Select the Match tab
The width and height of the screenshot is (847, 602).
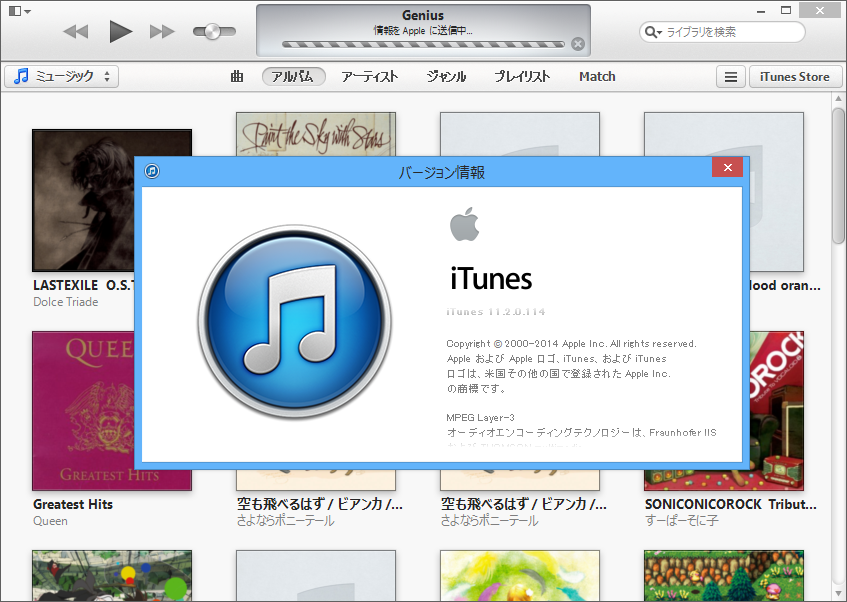[596, 76]
